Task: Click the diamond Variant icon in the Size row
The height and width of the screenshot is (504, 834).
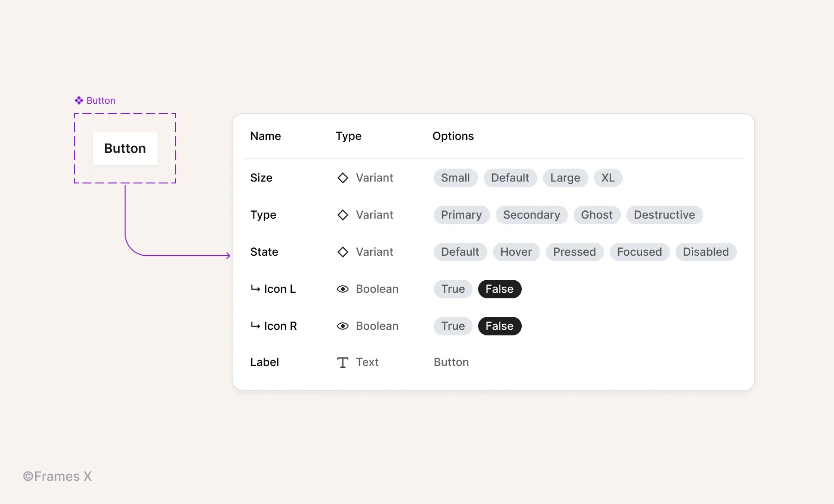Action: click(x=343, y=178)
